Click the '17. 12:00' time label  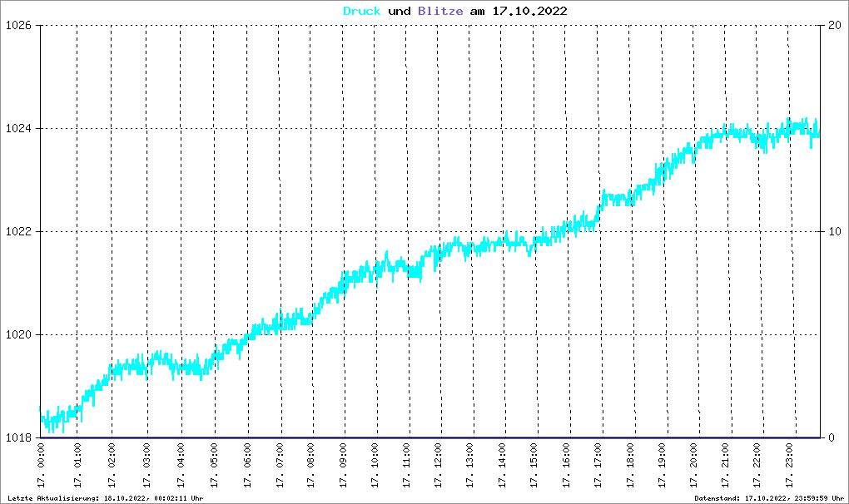tap(438, 466)
